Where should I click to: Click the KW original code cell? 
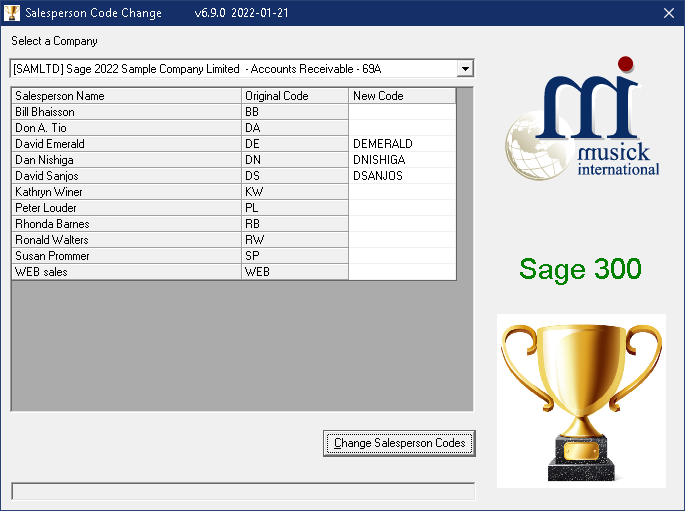click(295, 192)
